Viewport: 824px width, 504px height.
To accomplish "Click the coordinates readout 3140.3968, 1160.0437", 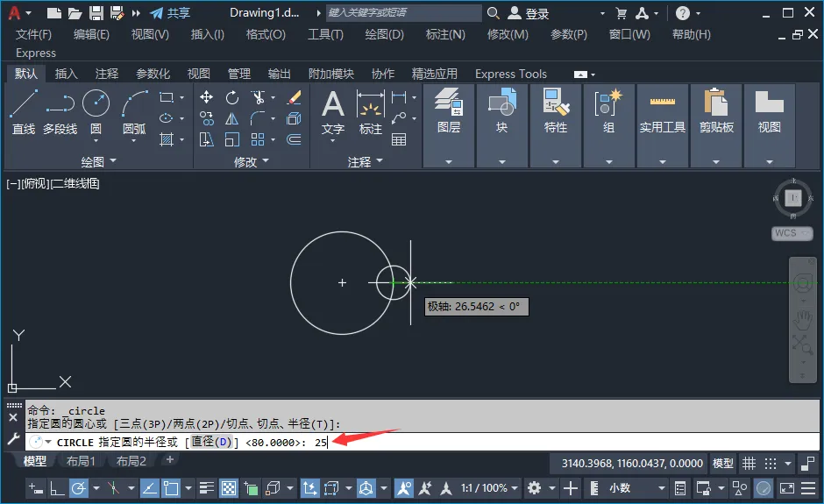I will 632,464.
